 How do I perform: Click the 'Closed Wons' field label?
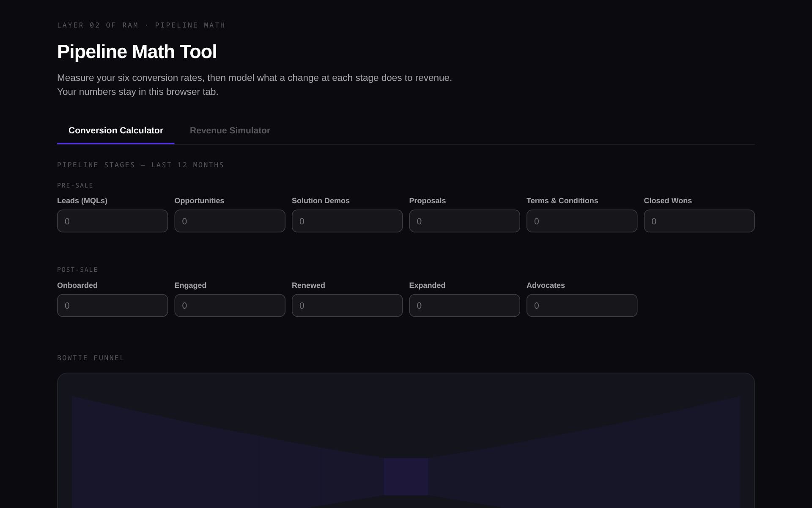click(668, 201)
